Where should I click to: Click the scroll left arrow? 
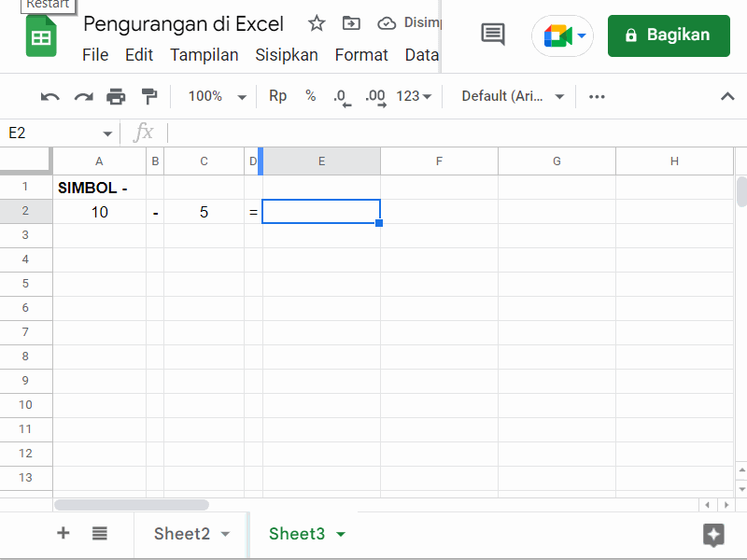tap(707, 505)
